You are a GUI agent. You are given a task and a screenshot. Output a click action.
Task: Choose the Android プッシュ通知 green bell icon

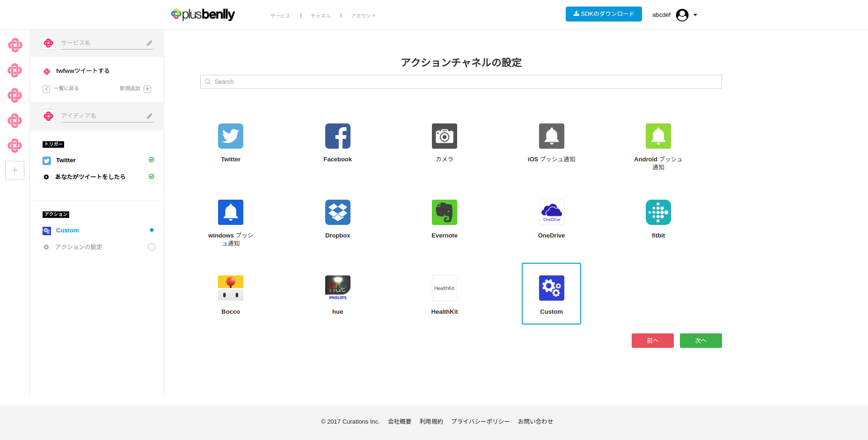point(658,136)
